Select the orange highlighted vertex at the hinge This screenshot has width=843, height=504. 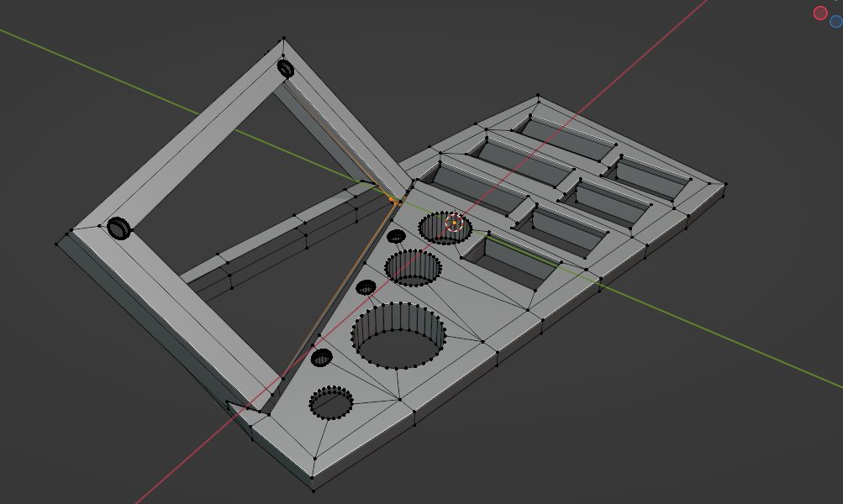tap(391, 199)
